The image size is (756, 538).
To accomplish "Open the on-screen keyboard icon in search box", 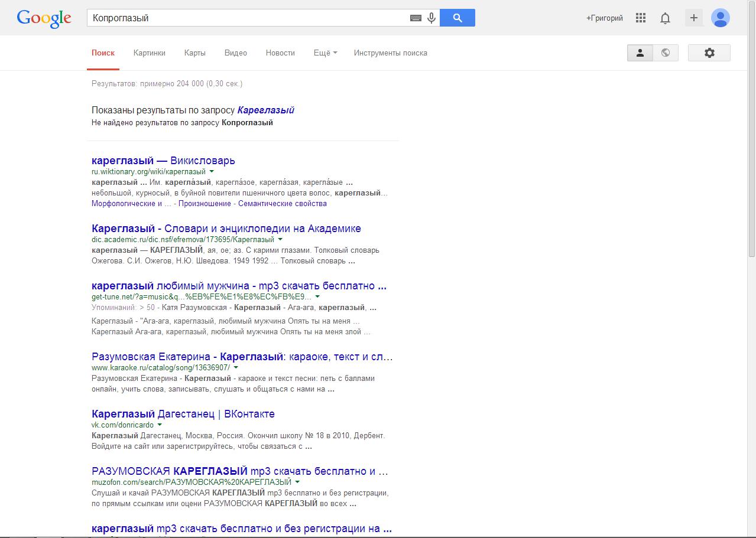I will pyautogui.click(x=416, y=18).
